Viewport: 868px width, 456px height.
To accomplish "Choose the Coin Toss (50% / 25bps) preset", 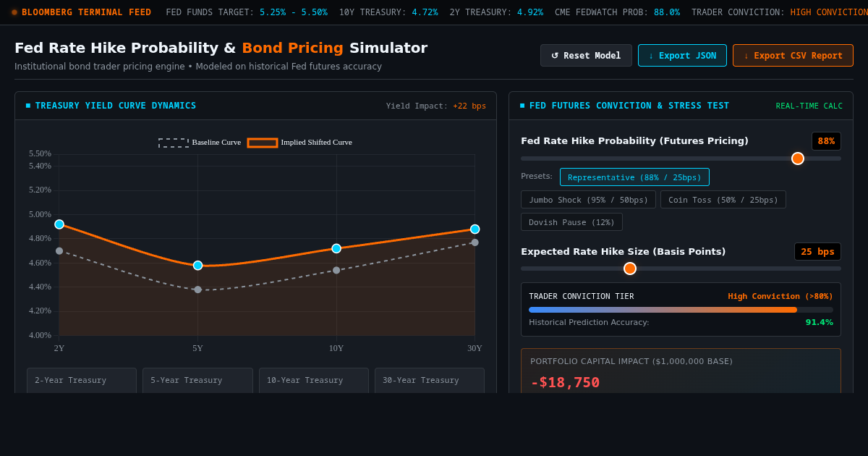I will tap(723, 200).
